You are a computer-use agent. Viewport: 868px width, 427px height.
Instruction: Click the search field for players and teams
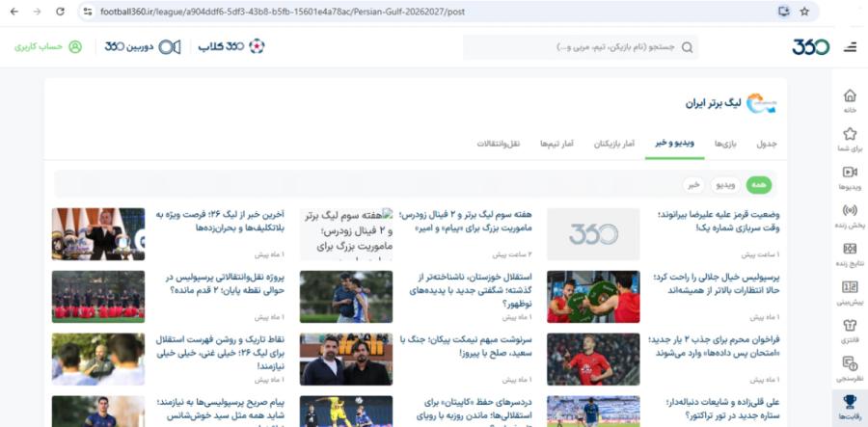[x=581, y=47]
